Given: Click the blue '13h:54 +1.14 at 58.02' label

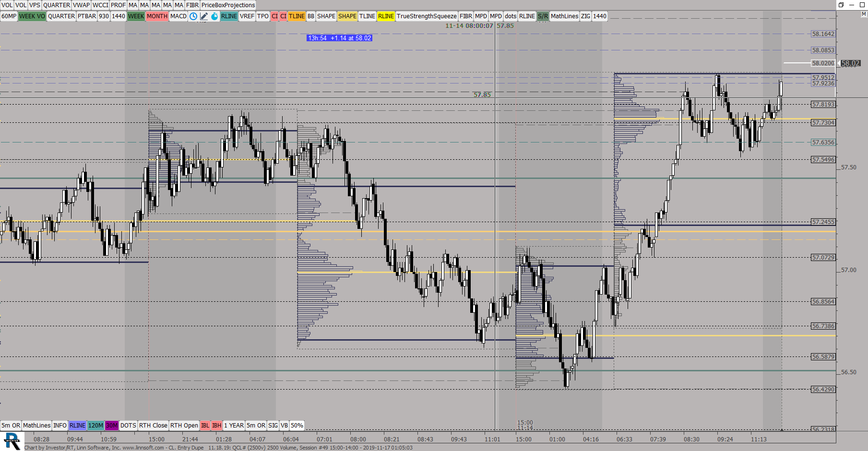Looking at the screenshot, I should coord(339,38).
